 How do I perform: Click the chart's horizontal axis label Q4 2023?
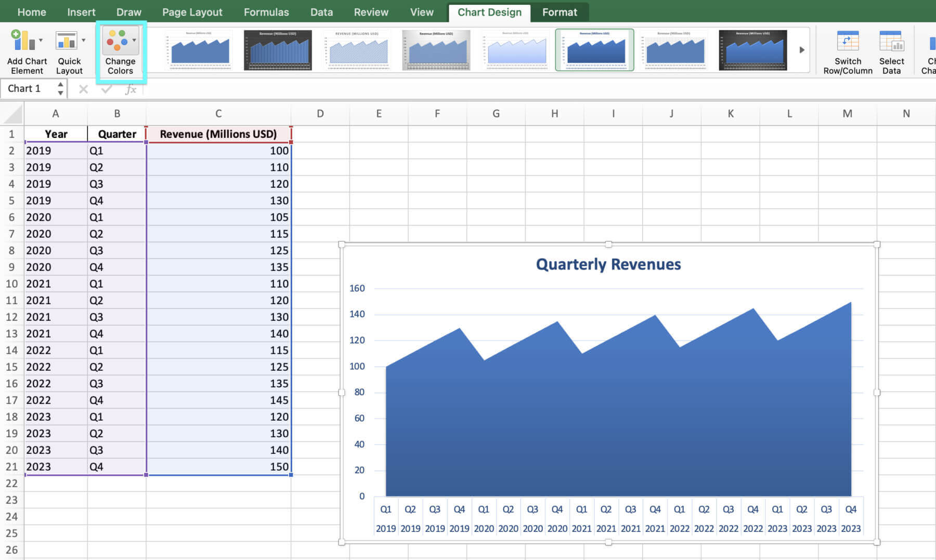pos(851,519)
